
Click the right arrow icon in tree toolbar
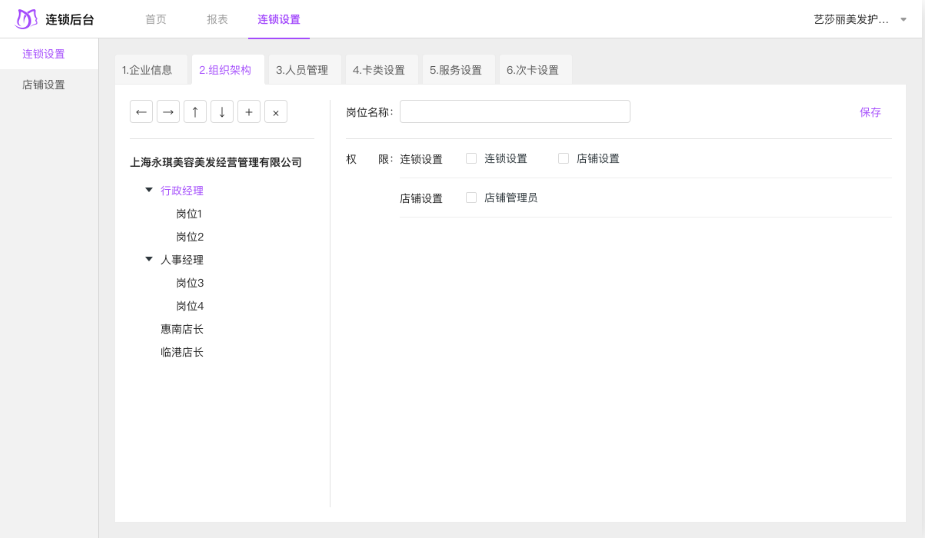click(169, 112)
